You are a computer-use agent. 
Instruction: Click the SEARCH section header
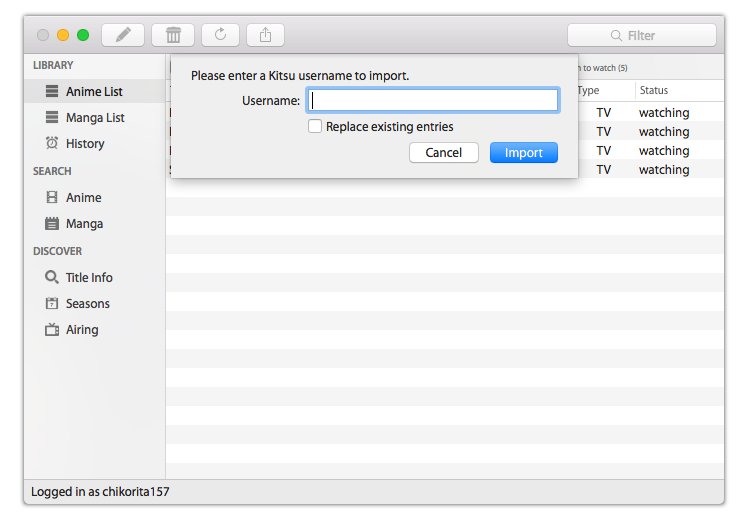tap(52, 171)
